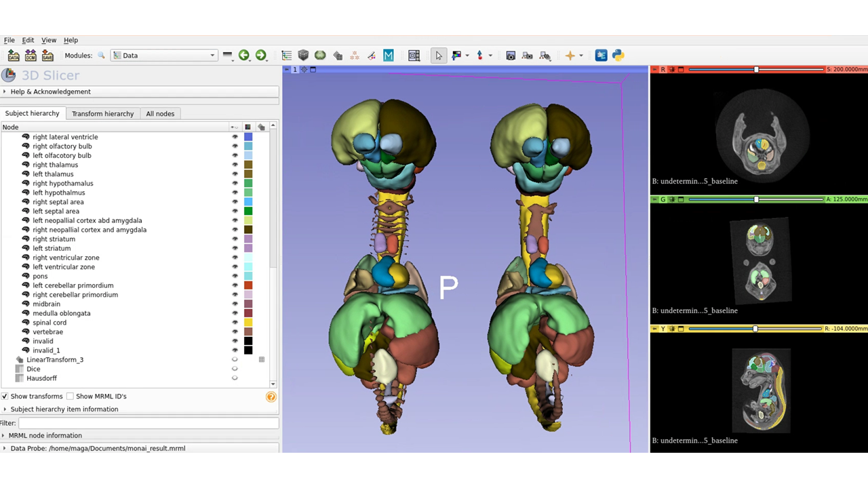Screen dimensions: 868x488
Task: Toggle the crosshair tool in toolbar
Action: [570, 56]
